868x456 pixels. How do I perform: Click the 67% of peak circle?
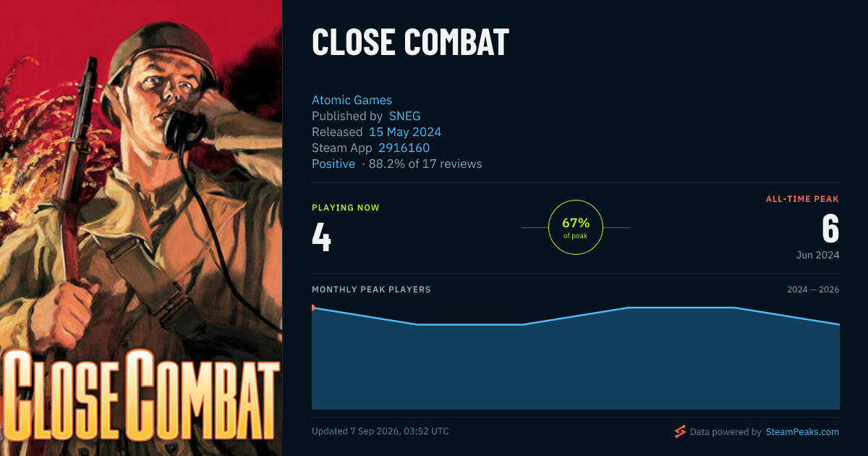click(x=576, y=227)
